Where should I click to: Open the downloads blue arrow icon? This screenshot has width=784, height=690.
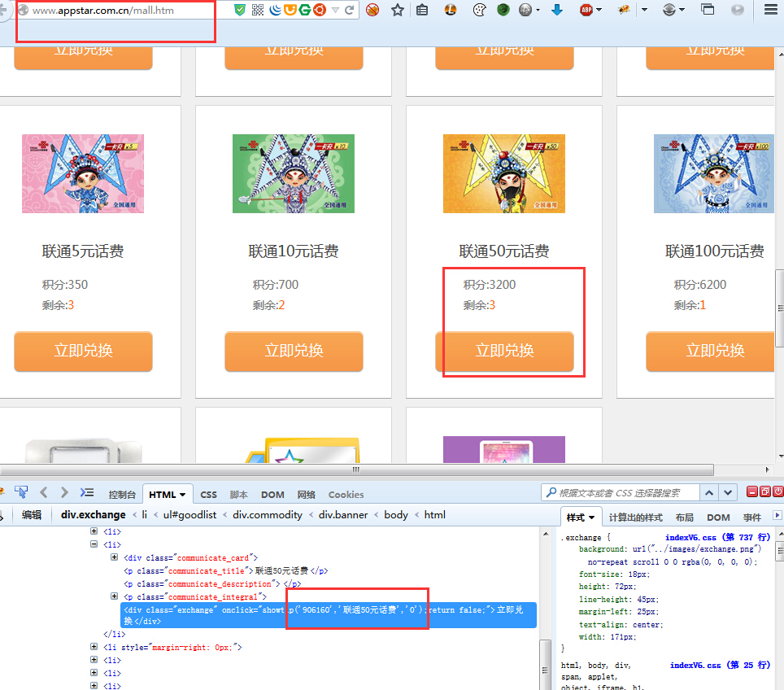[557, 10]
